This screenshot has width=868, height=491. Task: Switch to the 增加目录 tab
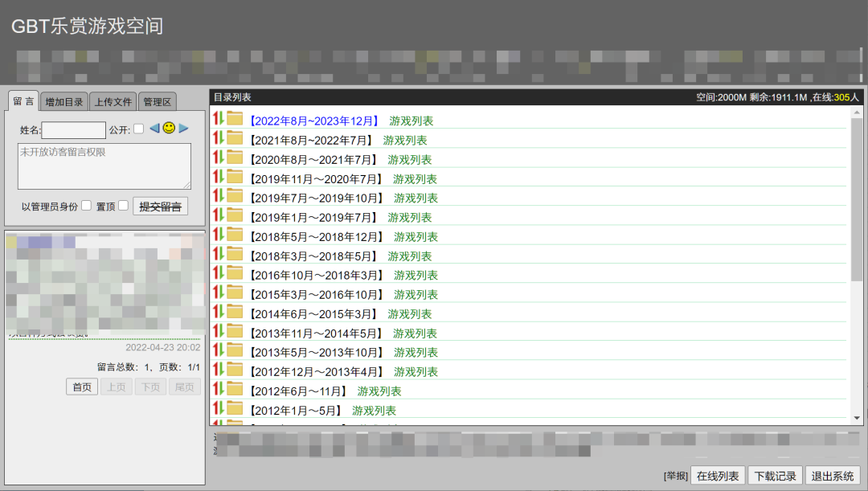64,102
